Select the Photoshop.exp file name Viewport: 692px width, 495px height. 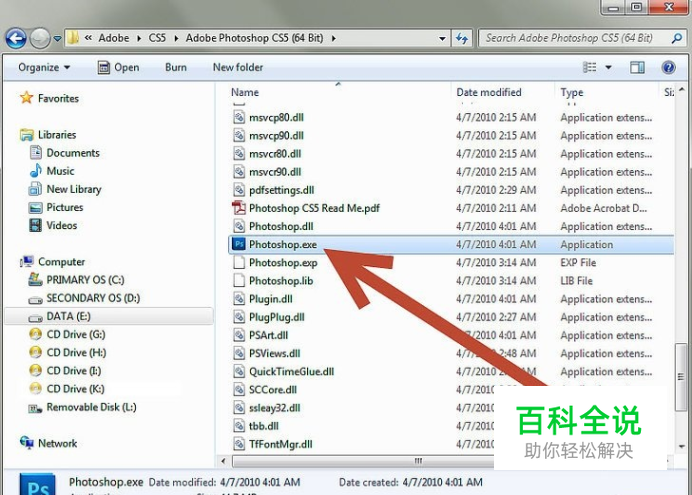click(x=283, y=262)
